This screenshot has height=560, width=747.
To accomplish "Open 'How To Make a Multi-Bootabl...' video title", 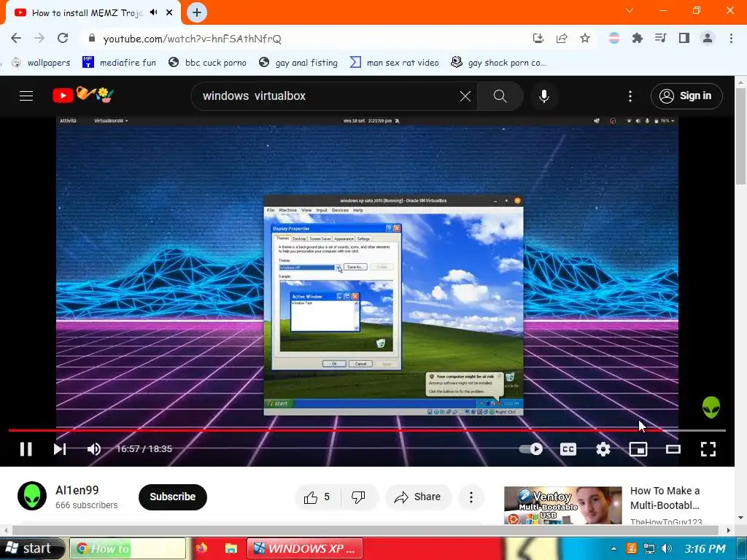I will pyautogui.click(x=665, y=498).
